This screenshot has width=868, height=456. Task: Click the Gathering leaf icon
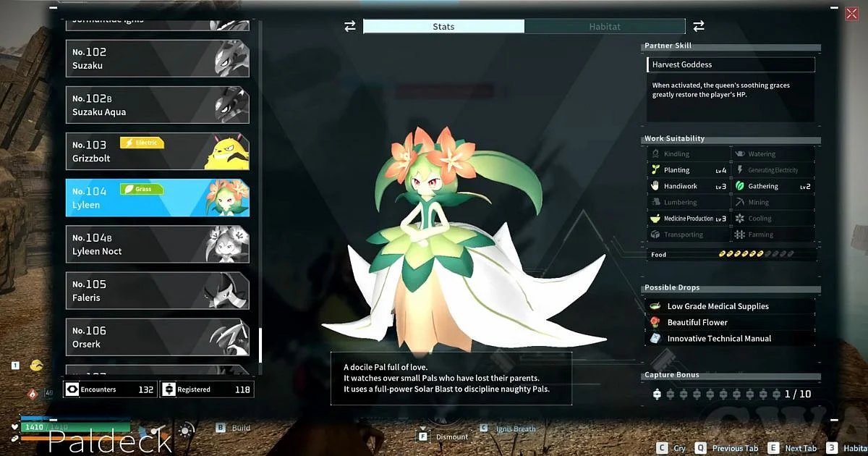[x=740, y=186]
